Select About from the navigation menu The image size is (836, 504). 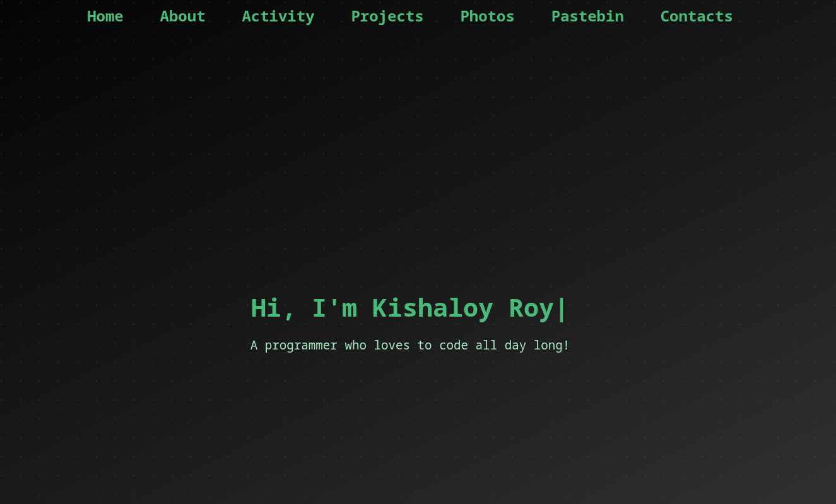tap(182, 16)
